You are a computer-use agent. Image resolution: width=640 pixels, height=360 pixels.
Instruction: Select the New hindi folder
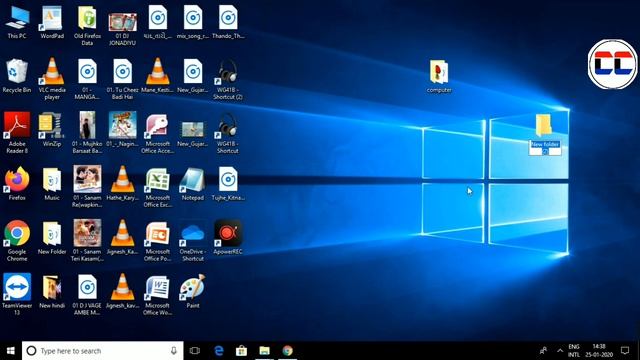[52, 292]
